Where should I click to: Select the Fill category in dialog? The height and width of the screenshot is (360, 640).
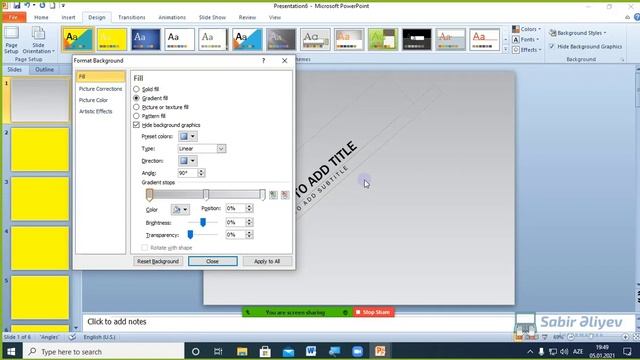point(100,76)
